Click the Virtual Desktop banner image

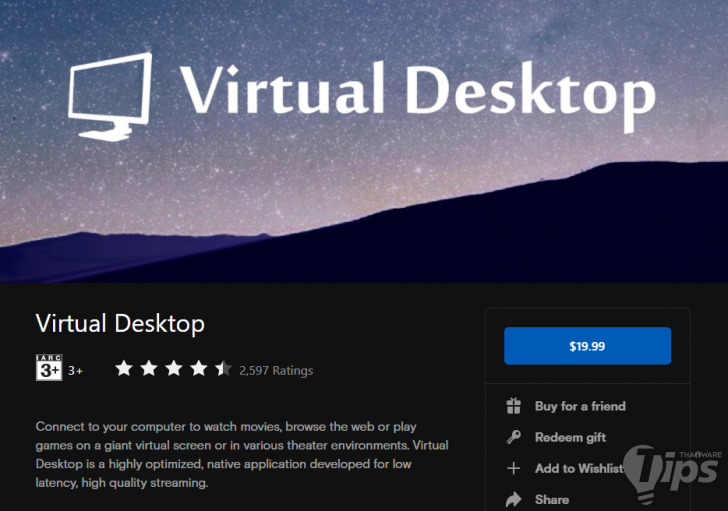(x=364, y=141)
